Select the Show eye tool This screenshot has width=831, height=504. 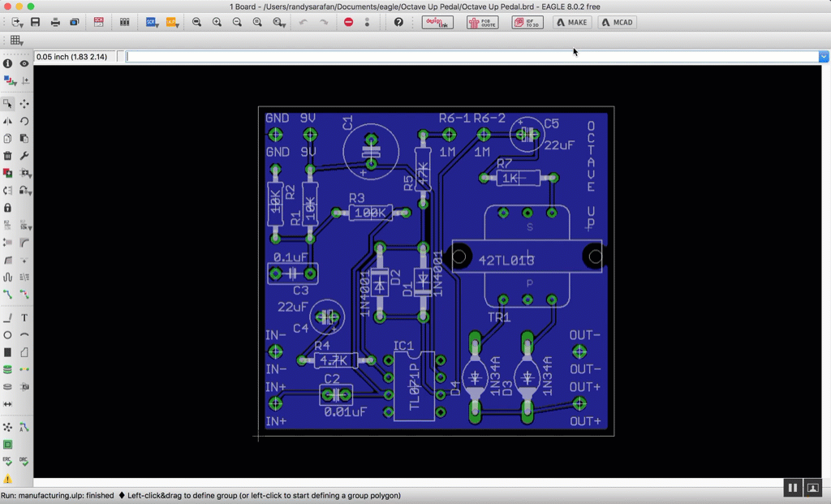point(24,63)
